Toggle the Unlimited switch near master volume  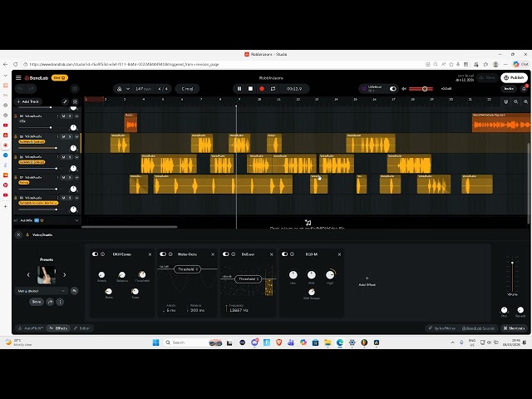coord(392,89)
